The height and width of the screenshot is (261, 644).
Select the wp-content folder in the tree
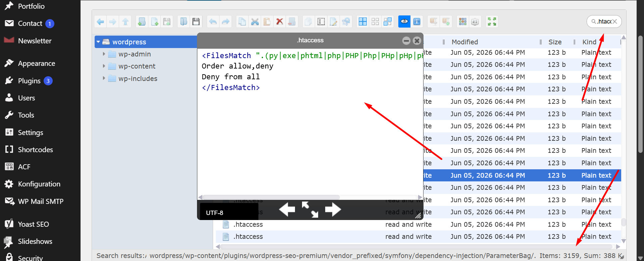pos(137,66)
